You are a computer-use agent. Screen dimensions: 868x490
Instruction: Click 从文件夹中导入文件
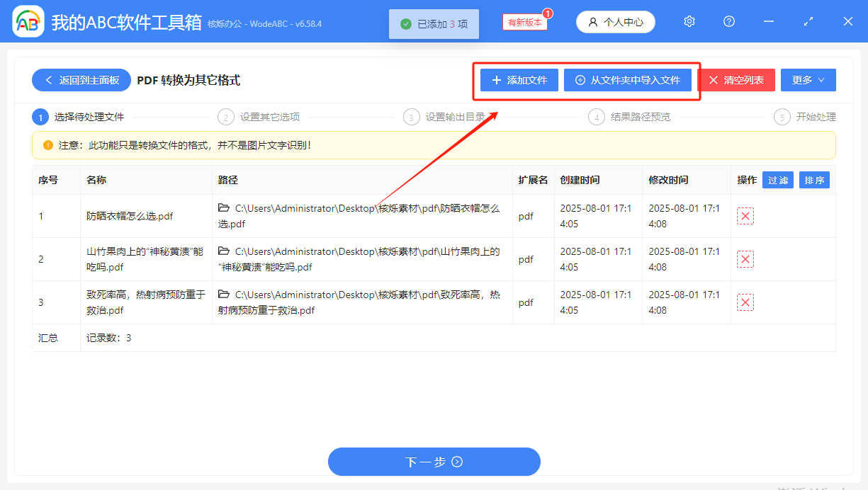click(x=628, y=79)
